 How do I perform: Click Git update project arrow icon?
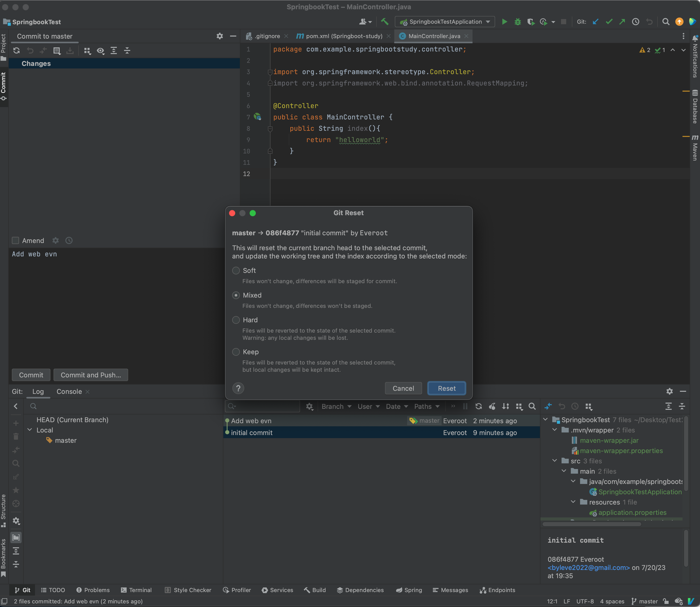tap(595, 22)
